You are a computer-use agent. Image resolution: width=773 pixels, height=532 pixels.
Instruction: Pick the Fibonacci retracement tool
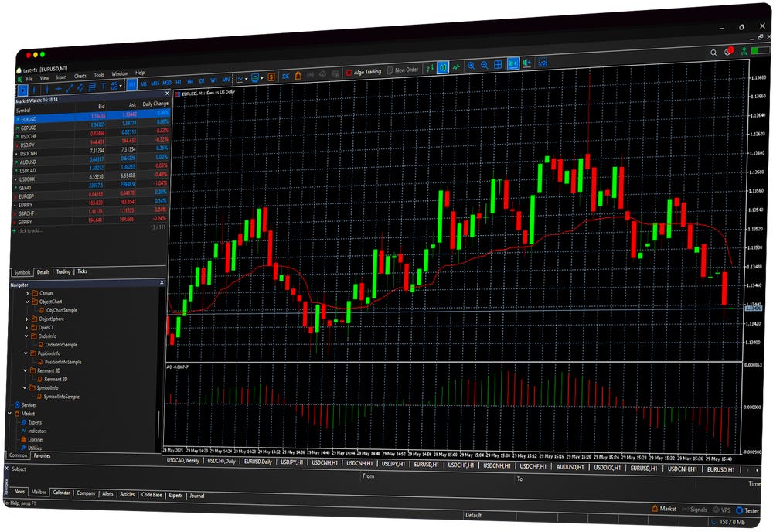coord(92,87)
